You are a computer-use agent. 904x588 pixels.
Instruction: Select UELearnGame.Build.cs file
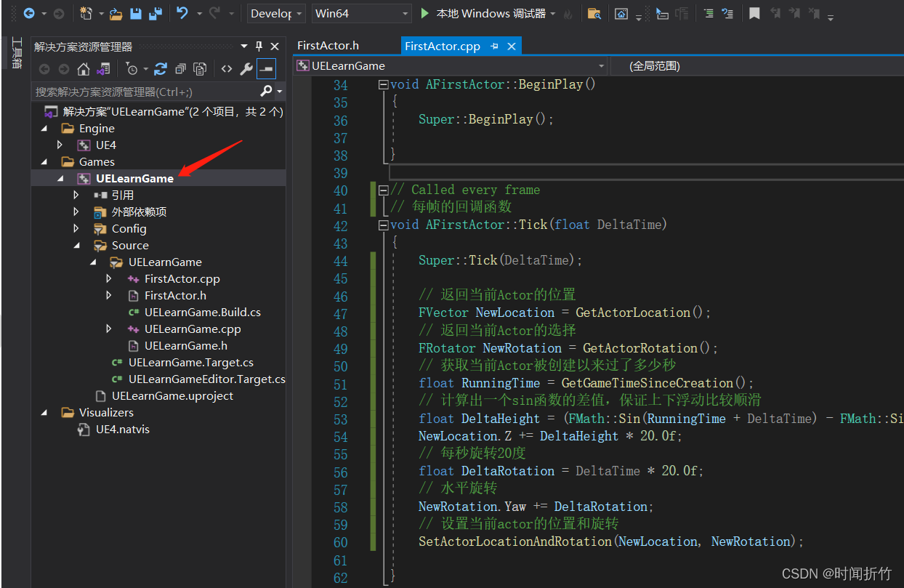click(x=203, y=312)
